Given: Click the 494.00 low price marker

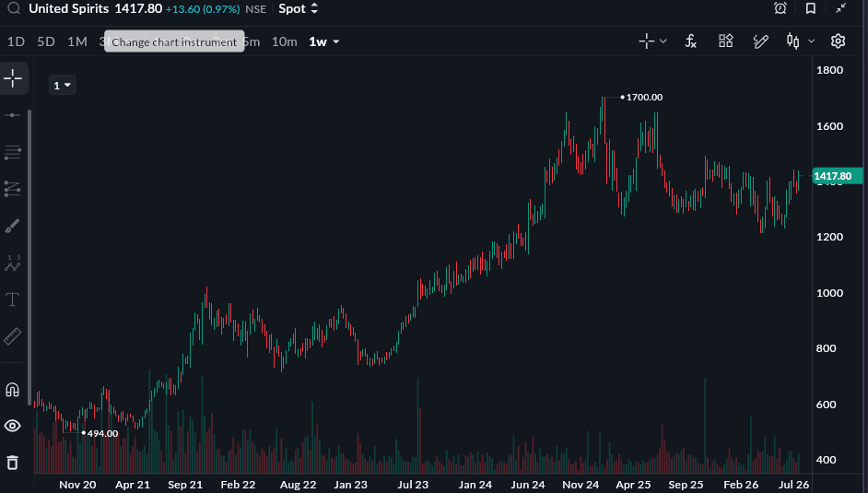Looking at the screenshot, I should [x=102, y=433].
